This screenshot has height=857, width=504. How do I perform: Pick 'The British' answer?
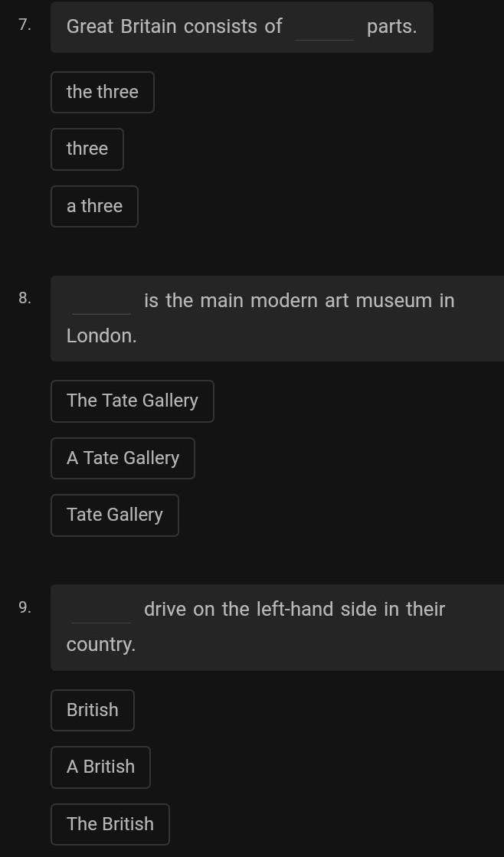[x=110, y=824]
